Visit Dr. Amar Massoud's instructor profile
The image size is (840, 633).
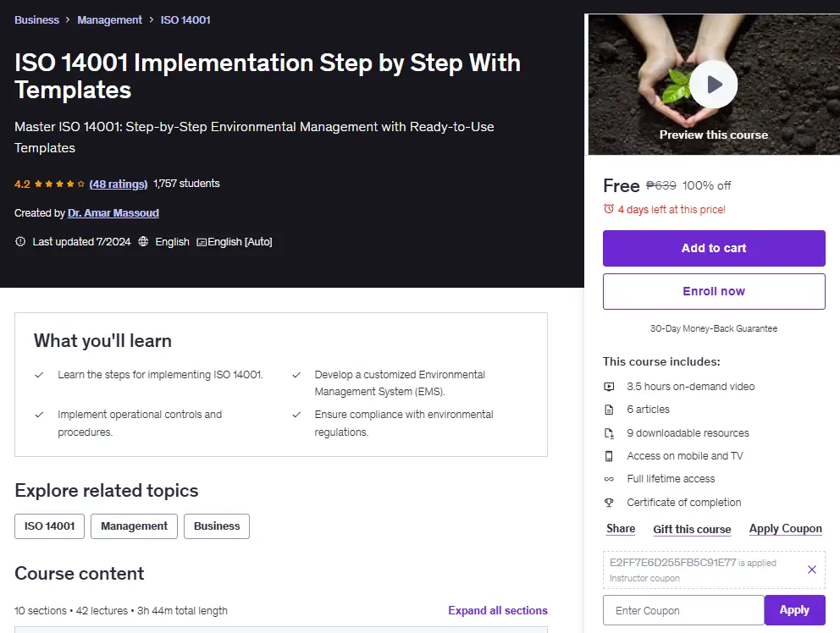click(x=113, y=212)
